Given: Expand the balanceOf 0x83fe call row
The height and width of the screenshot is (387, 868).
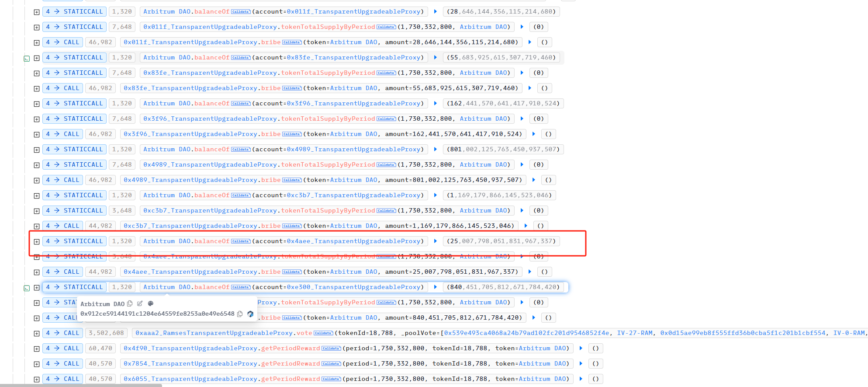Looking at the screenshot, I should tap(37, 58).
